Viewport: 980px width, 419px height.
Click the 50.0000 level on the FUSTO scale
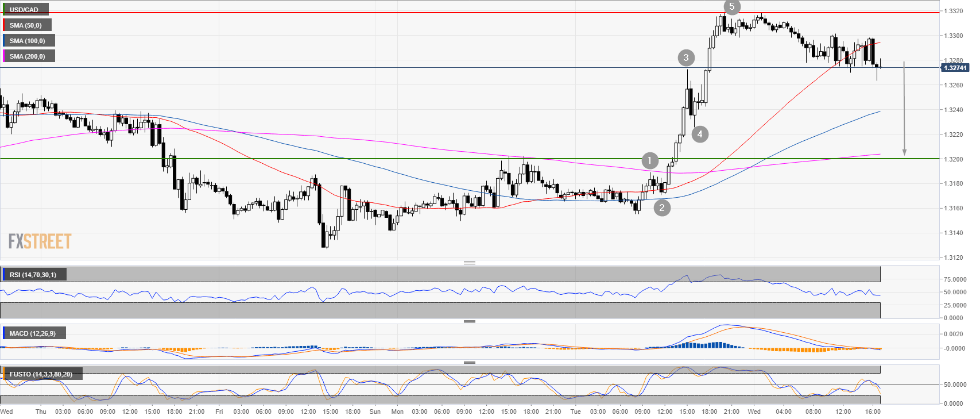coord(955,385)
